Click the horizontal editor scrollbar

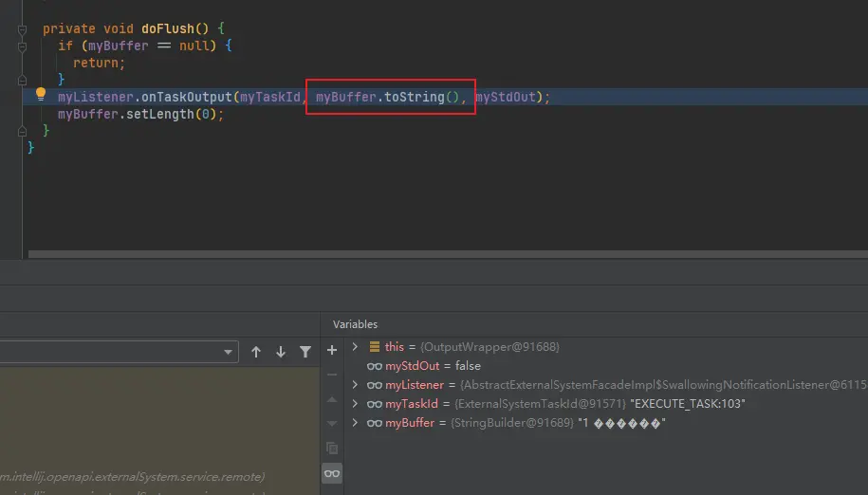(446, 254)
